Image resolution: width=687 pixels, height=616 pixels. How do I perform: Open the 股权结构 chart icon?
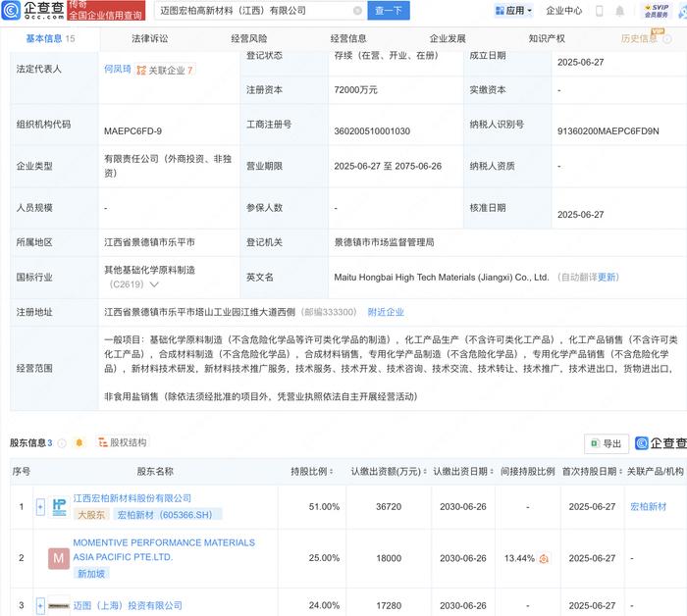102,442
